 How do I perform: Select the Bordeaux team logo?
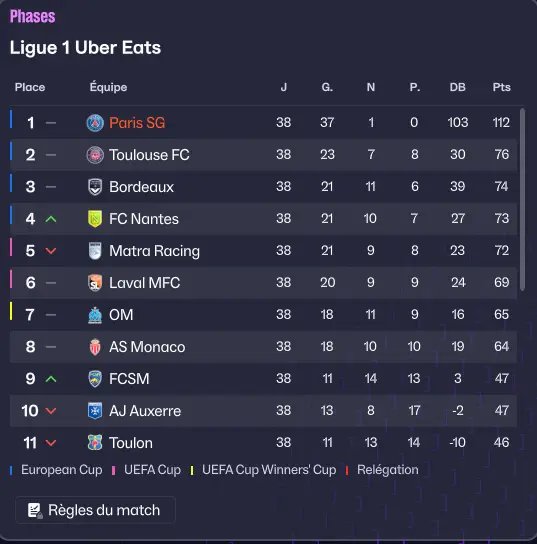coord(95,187)
